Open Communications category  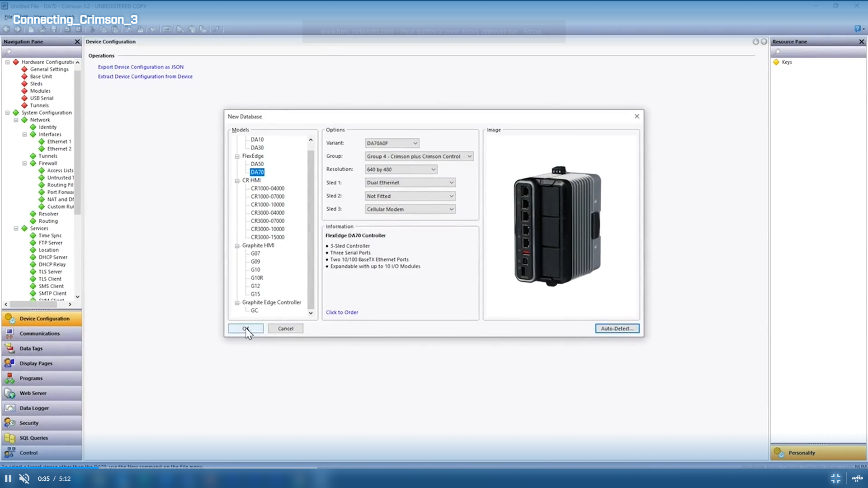tap(42, 333)
